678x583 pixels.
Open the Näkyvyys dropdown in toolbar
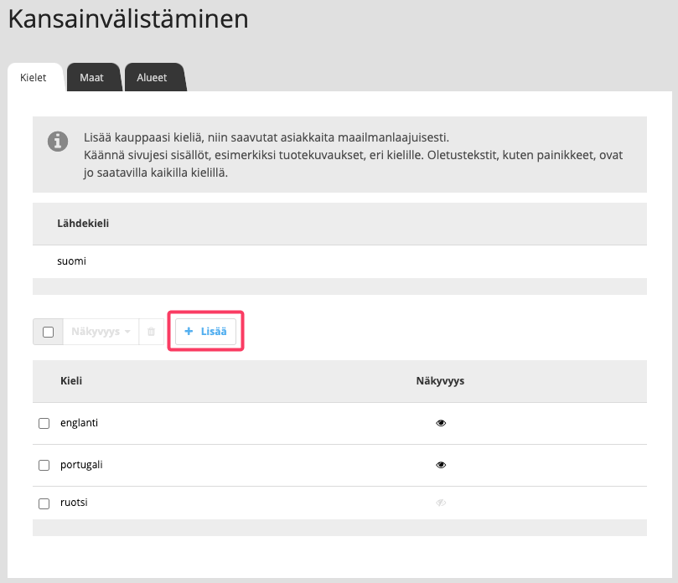pos(100,331)
